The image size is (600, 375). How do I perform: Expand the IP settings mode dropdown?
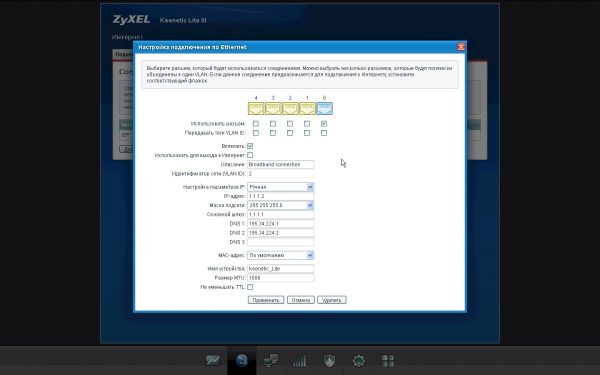coord(310,187)
